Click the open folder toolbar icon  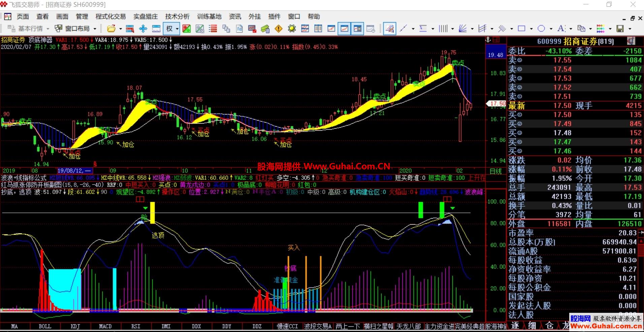111,29
